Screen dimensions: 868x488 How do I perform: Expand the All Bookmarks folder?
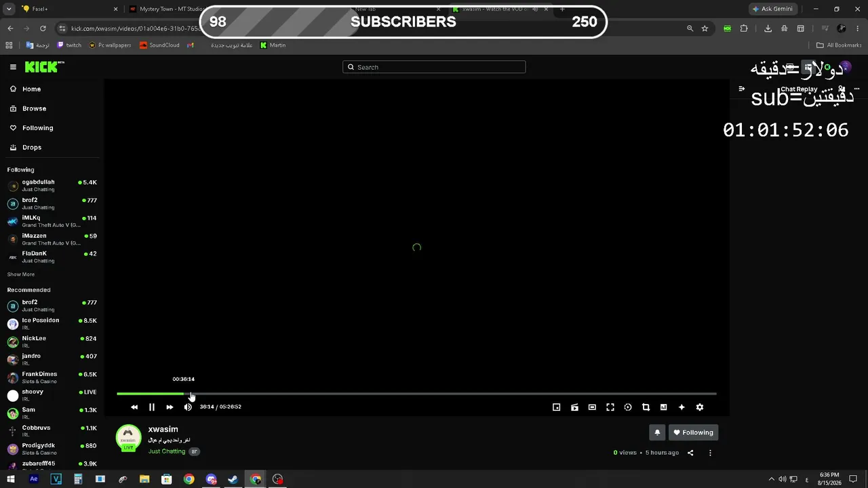click(x=839, y=45)
